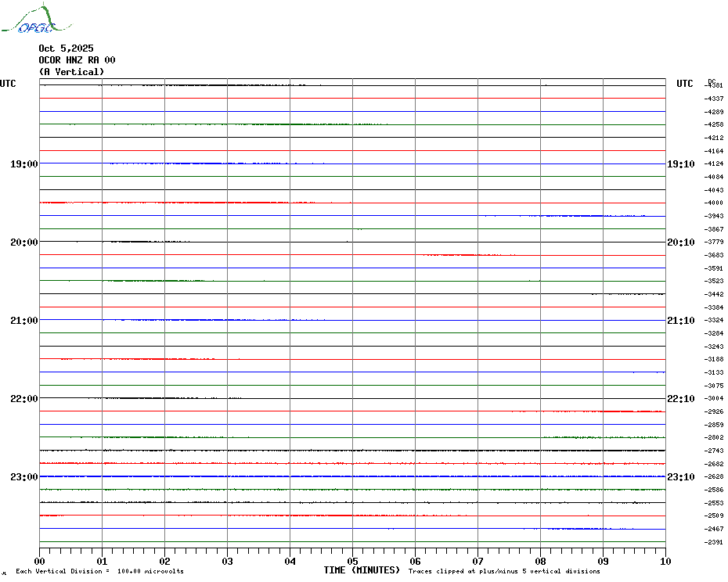Click the 21:00 hour marker on left
This screenshot has height=582, width=728.
[23, 321]
